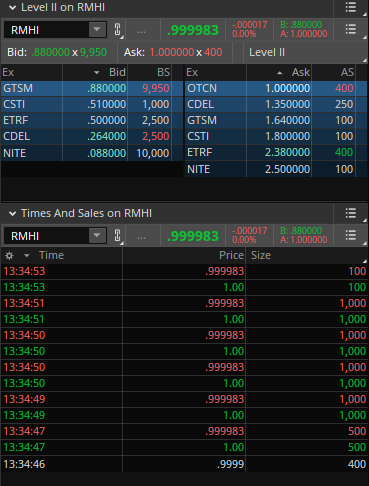Select the Level II label button

[267, 52]
